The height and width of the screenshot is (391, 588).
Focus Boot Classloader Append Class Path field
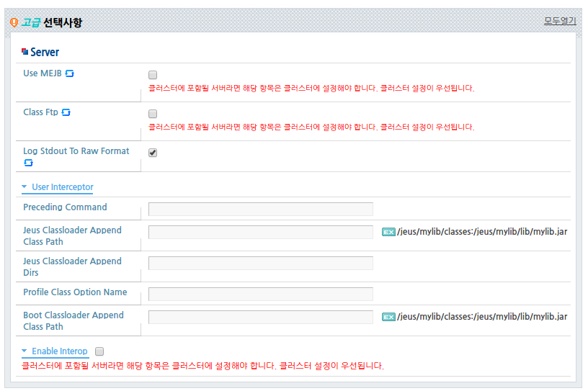click(x=261, y=317)
